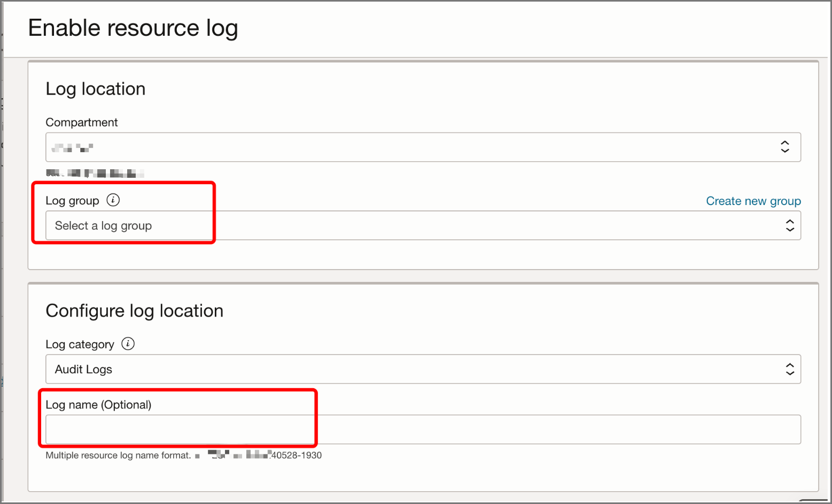Click the chevron icon on Log group selector
Screen dimensions: 832x504
(789, 225)
